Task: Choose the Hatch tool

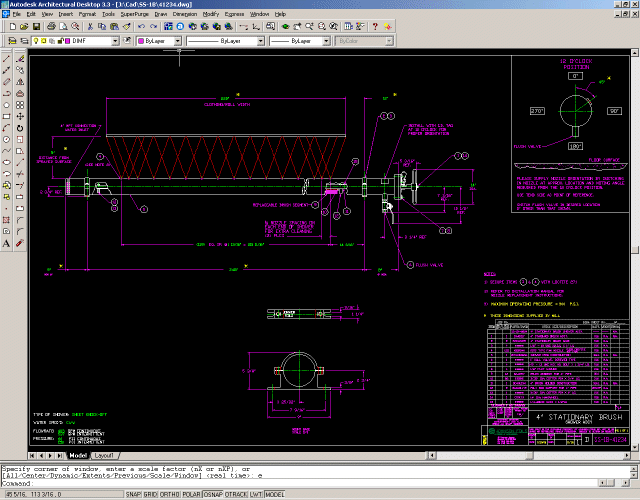Action: 7,220
